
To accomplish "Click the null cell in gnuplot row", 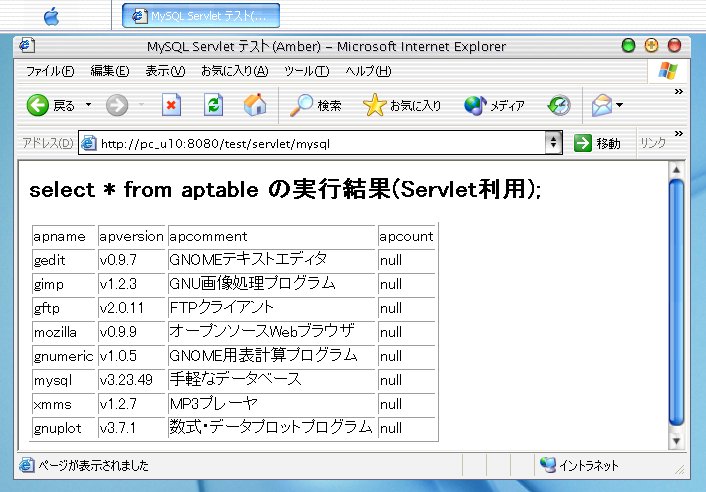I will point(407,428).
